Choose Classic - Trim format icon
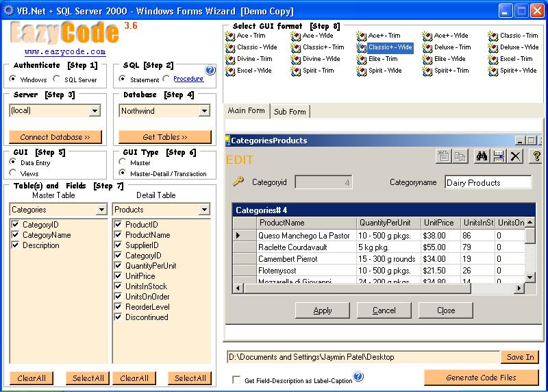The width and height of the screenshot is (548, 392). (x=493, y=36)
